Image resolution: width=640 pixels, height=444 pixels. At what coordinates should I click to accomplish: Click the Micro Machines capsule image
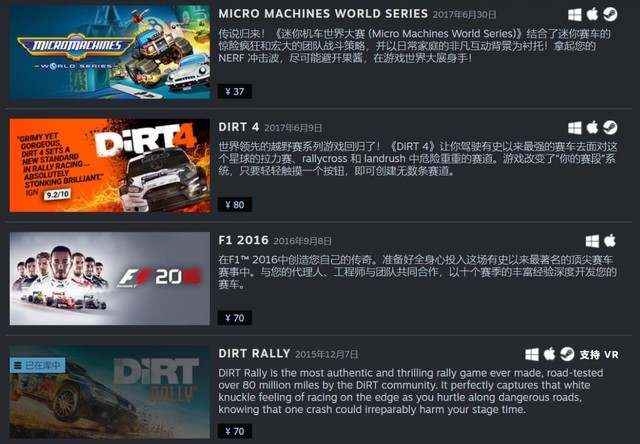tap(110, 52)
